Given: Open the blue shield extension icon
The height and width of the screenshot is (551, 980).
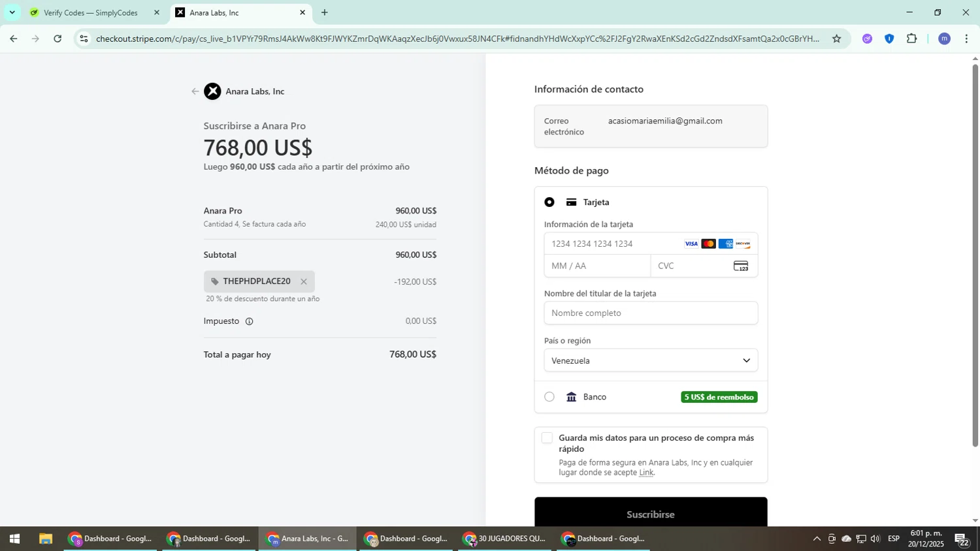Looking at the screenshot, I should coord(889,39).
